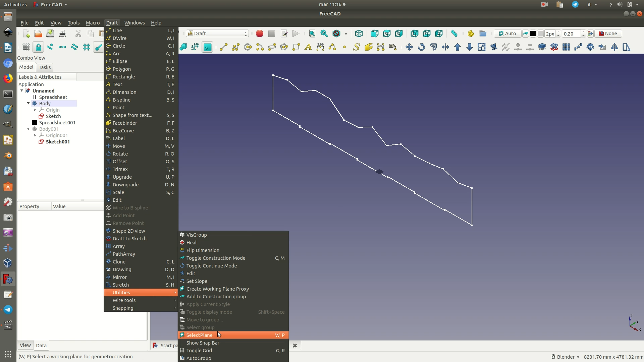This screenshot has width=644, height=362.
Task: Click the black line color swatch
Action: [533, 34]
